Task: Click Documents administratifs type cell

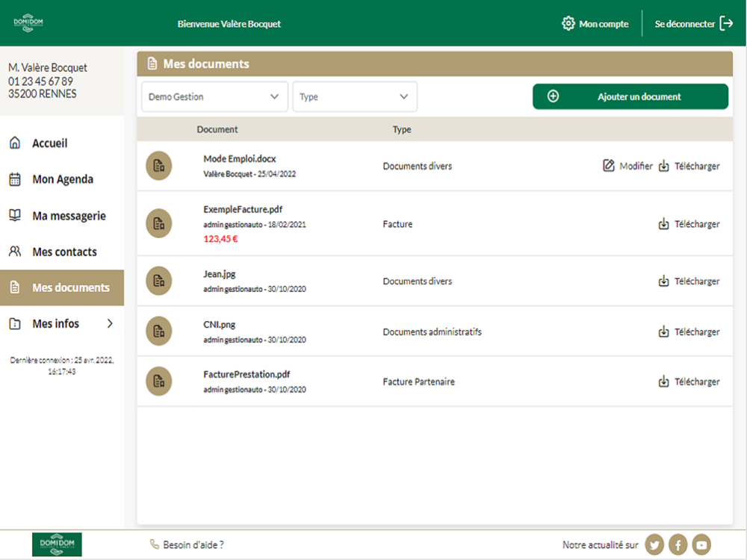Action: 432,332
